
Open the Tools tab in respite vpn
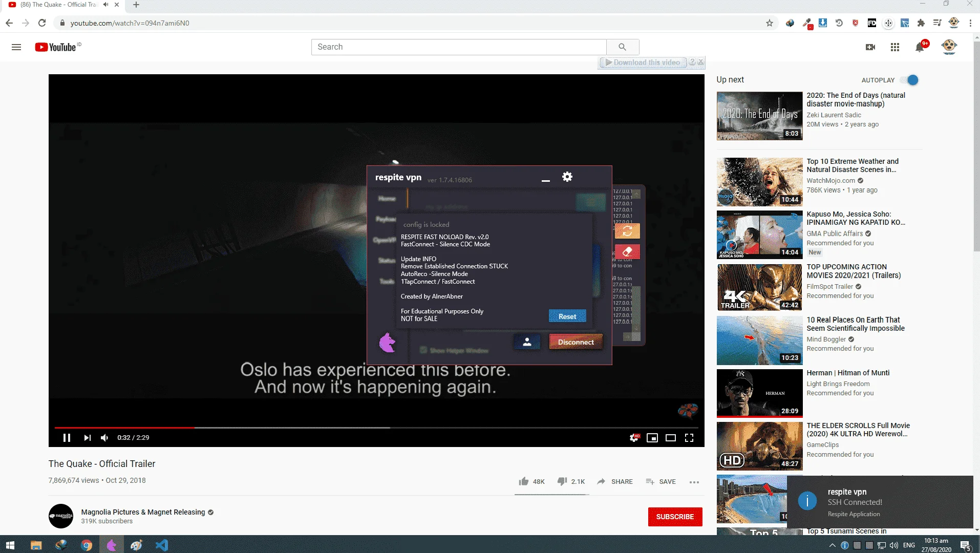click(x=387, y=281)
